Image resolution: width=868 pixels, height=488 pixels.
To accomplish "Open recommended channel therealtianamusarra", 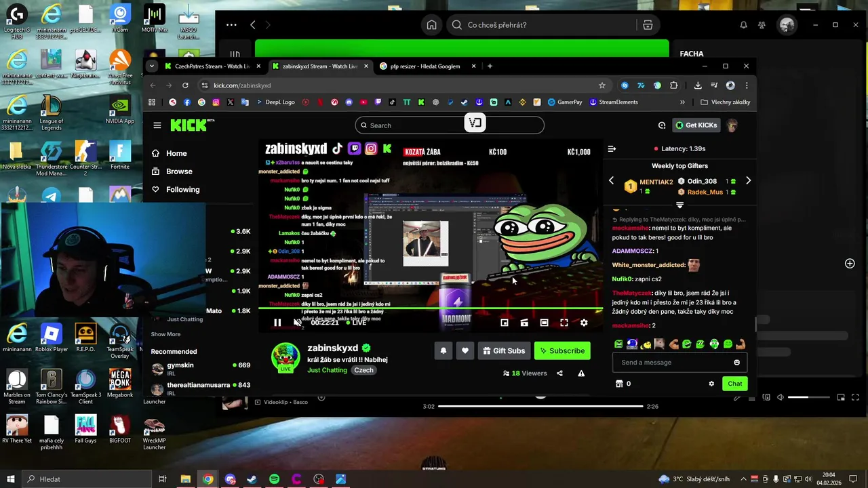I will coord(201,388).
